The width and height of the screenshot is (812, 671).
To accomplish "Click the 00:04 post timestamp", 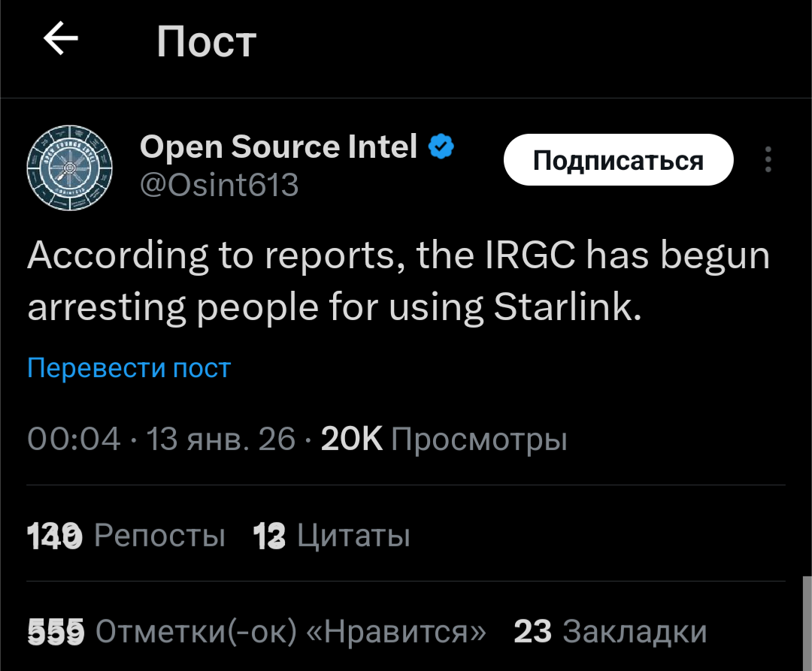I will [x=74, y=439].
